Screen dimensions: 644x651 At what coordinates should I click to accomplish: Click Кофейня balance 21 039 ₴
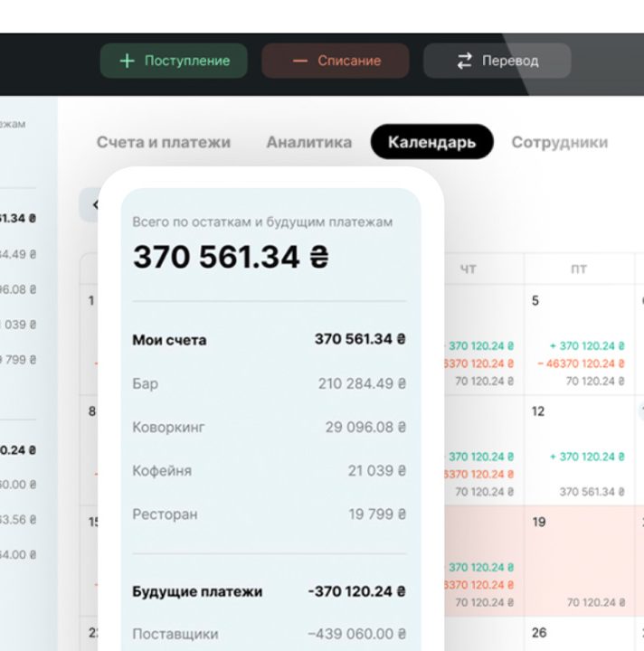tap(376, 471)
